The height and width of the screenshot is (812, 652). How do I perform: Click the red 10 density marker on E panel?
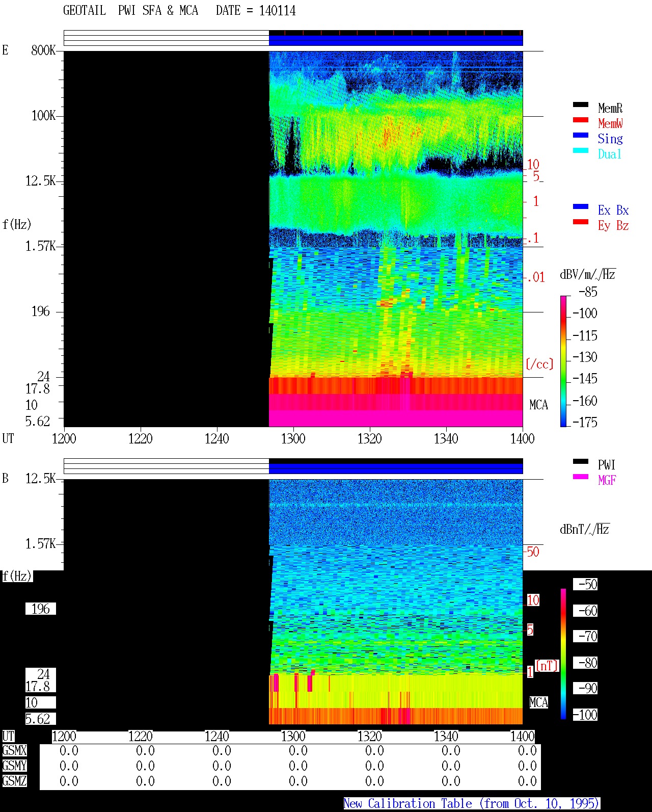click(x=533, y=164)
